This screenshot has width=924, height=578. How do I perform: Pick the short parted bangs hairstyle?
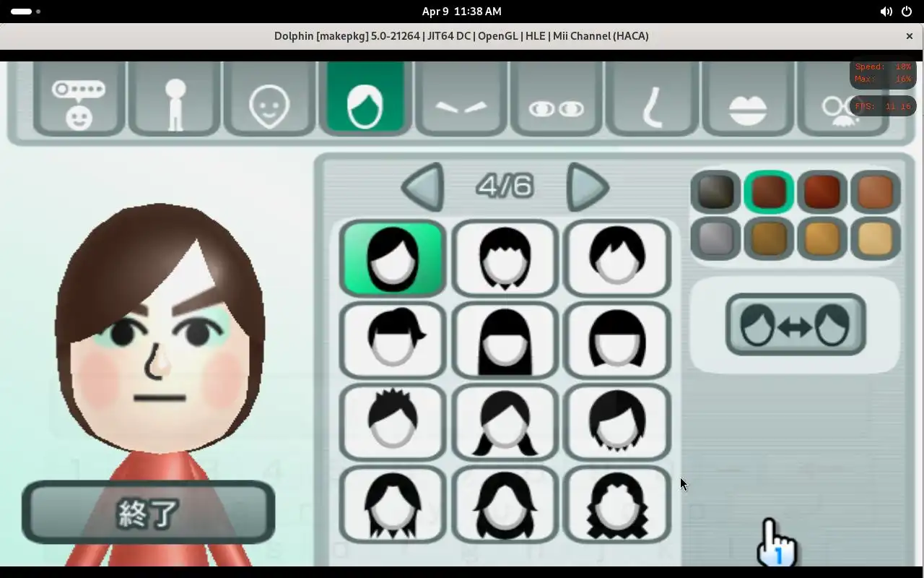[616, 259]
